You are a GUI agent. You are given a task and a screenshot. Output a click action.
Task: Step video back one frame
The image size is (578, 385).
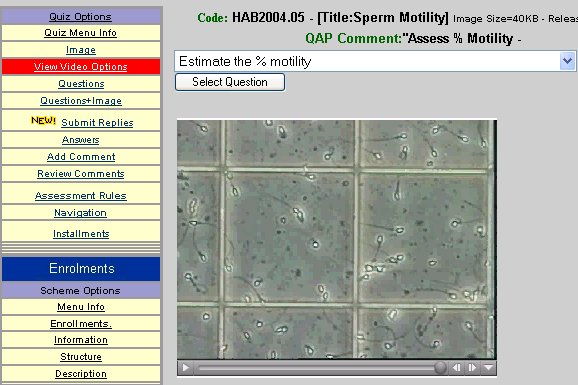[x=456, y=368]
